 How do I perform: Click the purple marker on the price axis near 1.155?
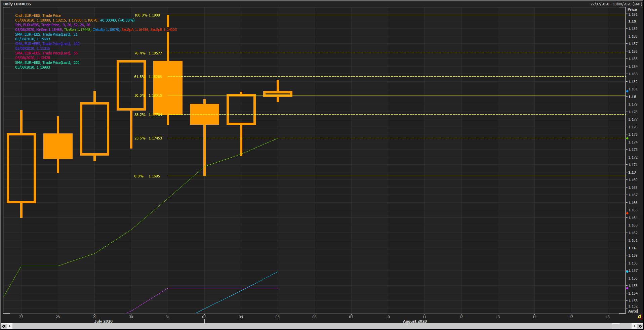(627, 288)
